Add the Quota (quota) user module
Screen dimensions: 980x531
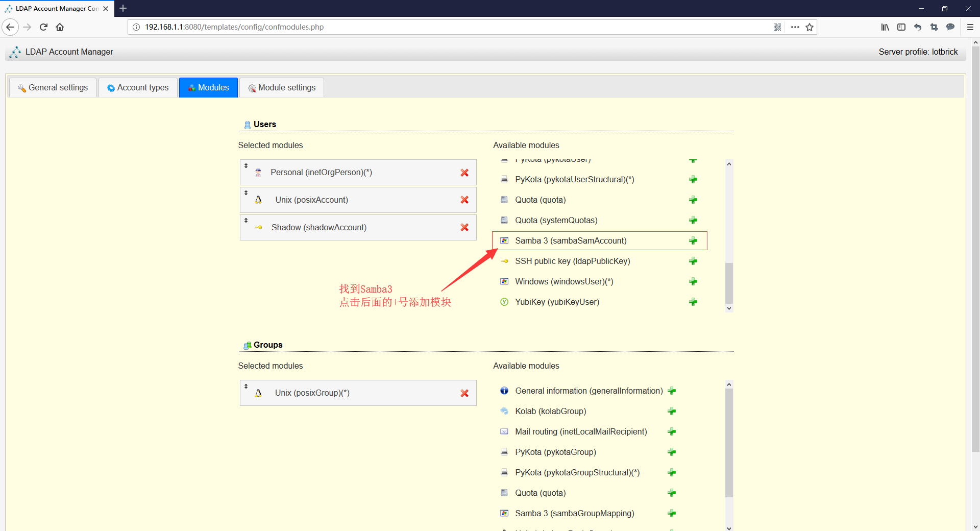pyautogui.click(x=693, y=200)
